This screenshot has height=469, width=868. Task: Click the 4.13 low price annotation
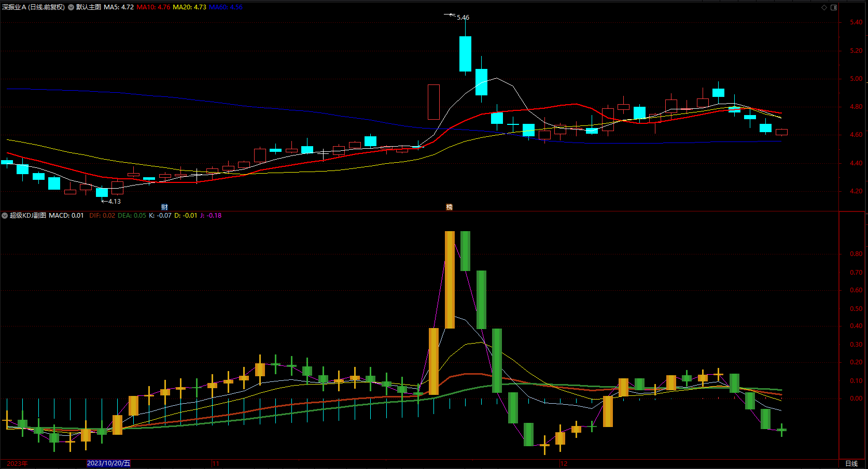pos(115,202)
